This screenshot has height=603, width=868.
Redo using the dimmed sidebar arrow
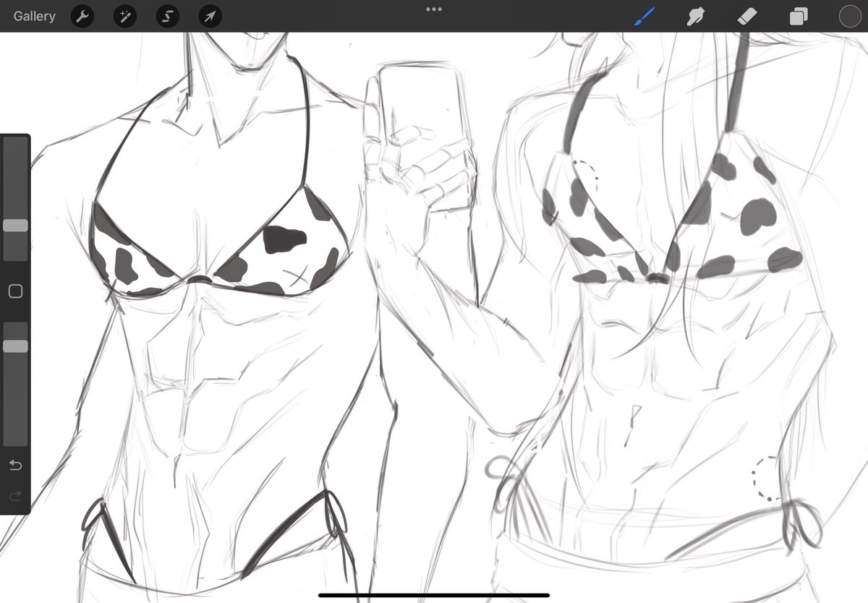[15, 496]
